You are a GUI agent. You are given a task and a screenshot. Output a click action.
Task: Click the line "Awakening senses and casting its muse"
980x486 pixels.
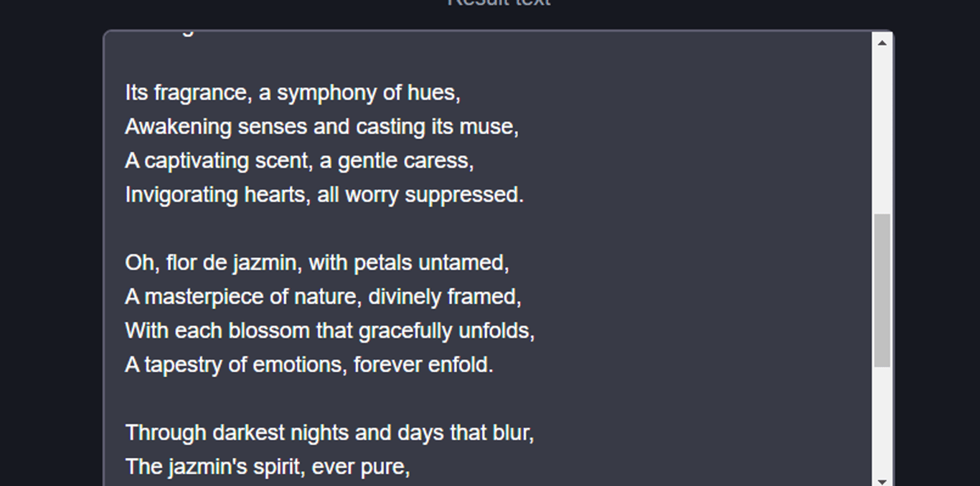pyautogui.click(x=321, y=127)
